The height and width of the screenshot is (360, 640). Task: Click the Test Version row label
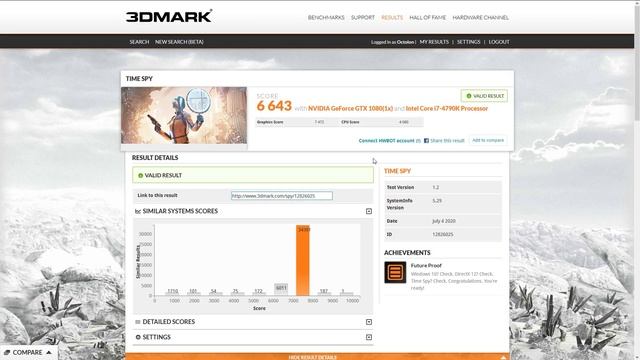coord(400,187)
